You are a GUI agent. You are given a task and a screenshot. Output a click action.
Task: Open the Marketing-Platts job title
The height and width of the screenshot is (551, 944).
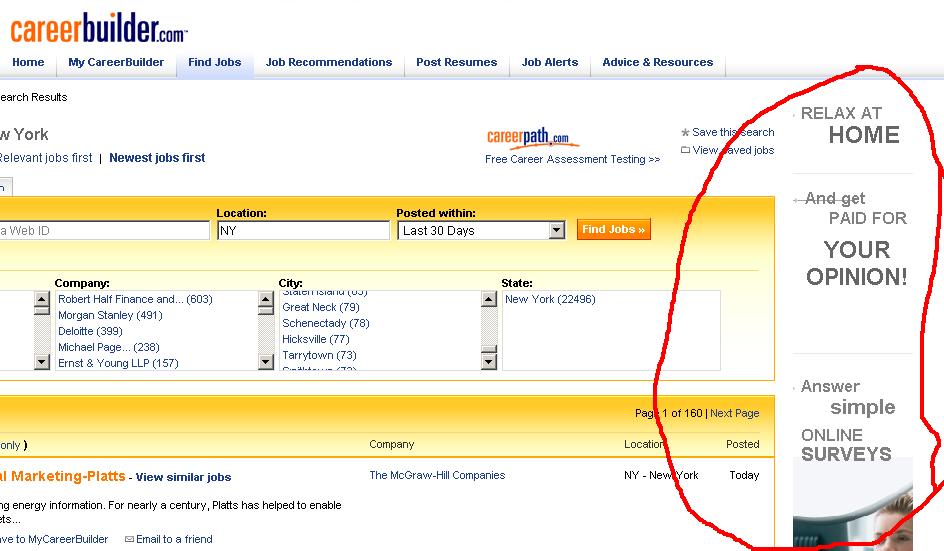pos(63,476)
